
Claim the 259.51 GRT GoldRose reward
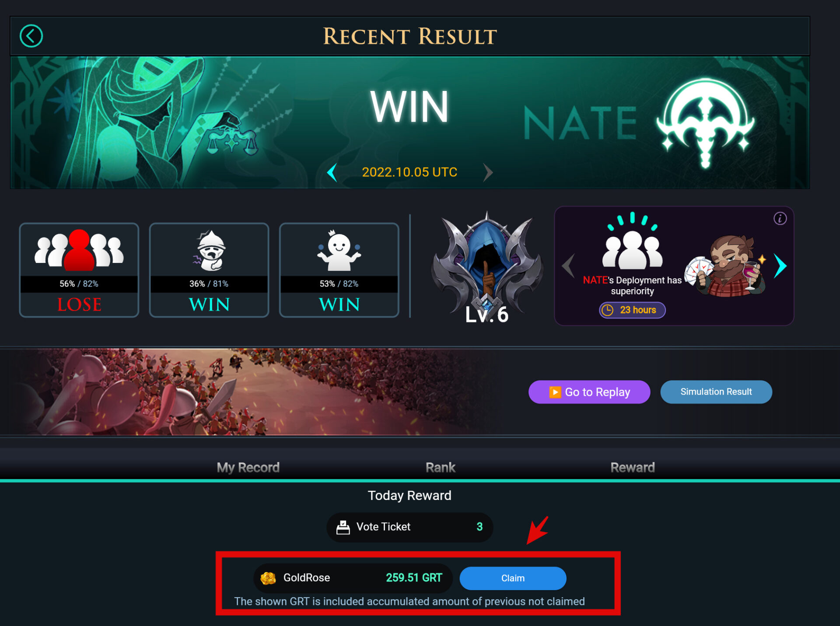[x=513, y=578]
